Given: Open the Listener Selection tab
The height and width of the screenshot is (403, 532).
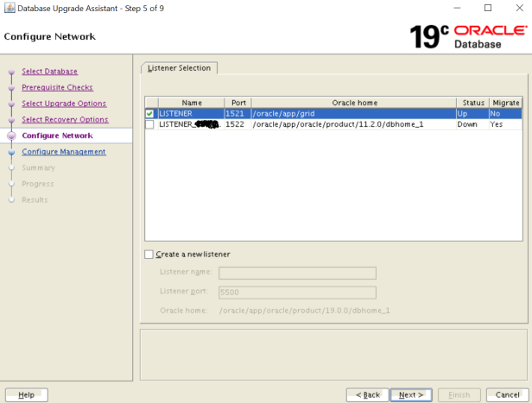Looking at the screenshot, I should pos(180,67).
